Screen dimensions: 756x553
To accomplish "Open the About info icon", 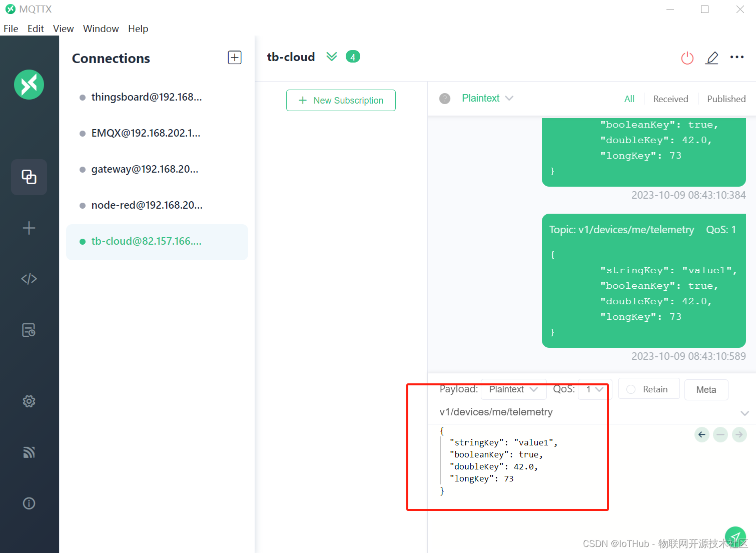I will (29, 503).
